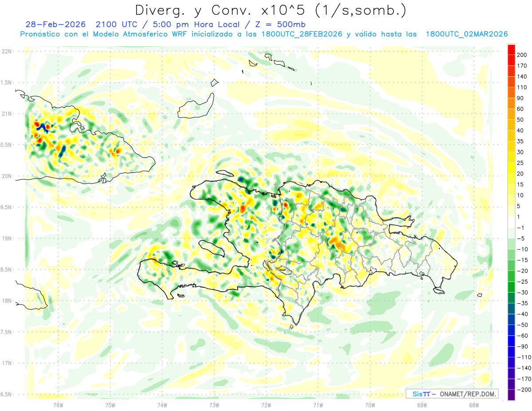Click the '170' color scale value
Screen dimensions: 532x411
click(x=522, y=65)
